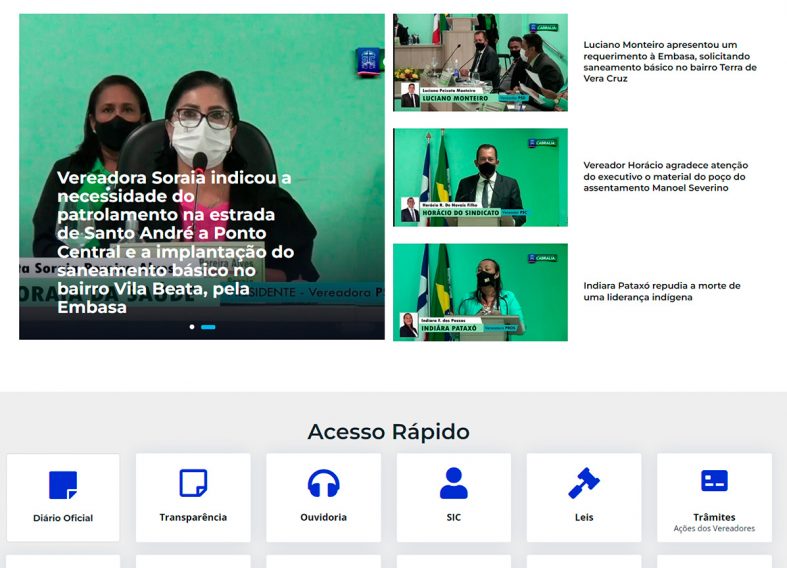Click the Transparência note icon

tap(193, 483)
